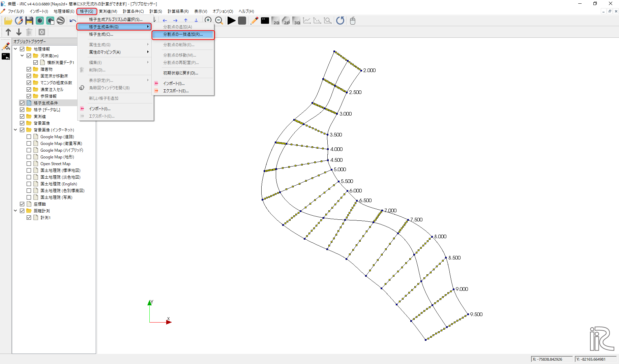This screenshot has width=619, height=364.
Task: Collapse the 背景画像 (インターネット) tree node
Action: point(16,130)
